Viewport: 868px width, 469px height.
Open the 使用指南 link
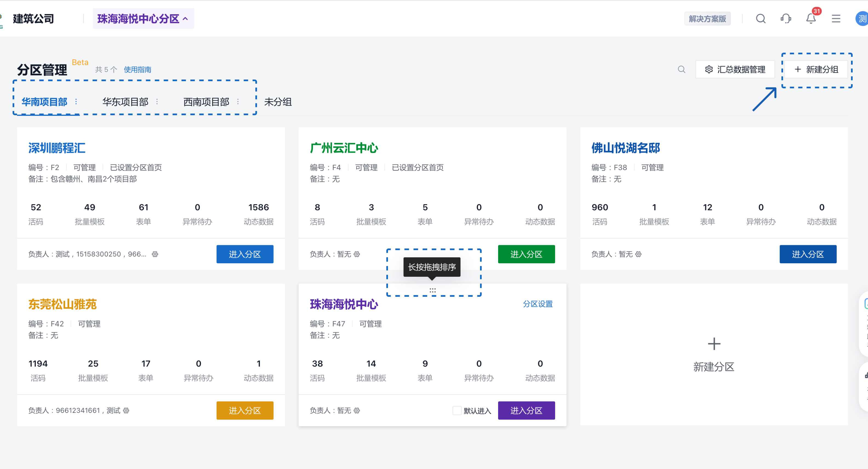[138, 69]
